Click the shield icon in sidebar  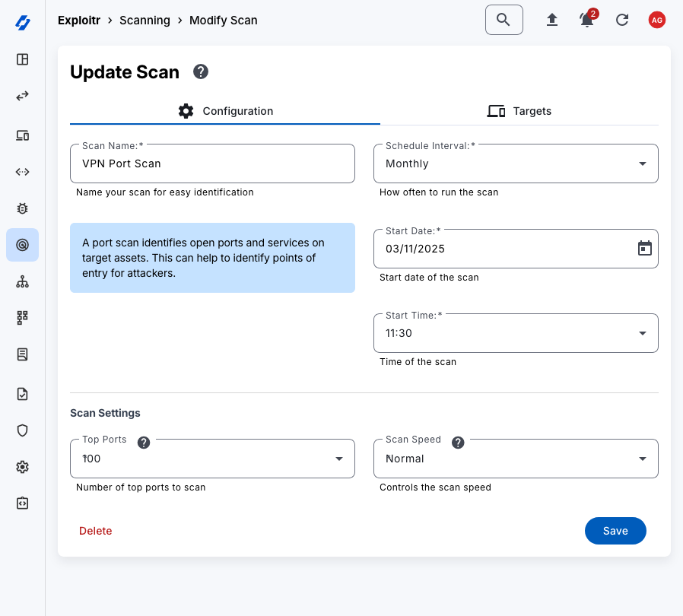(23, 430)
